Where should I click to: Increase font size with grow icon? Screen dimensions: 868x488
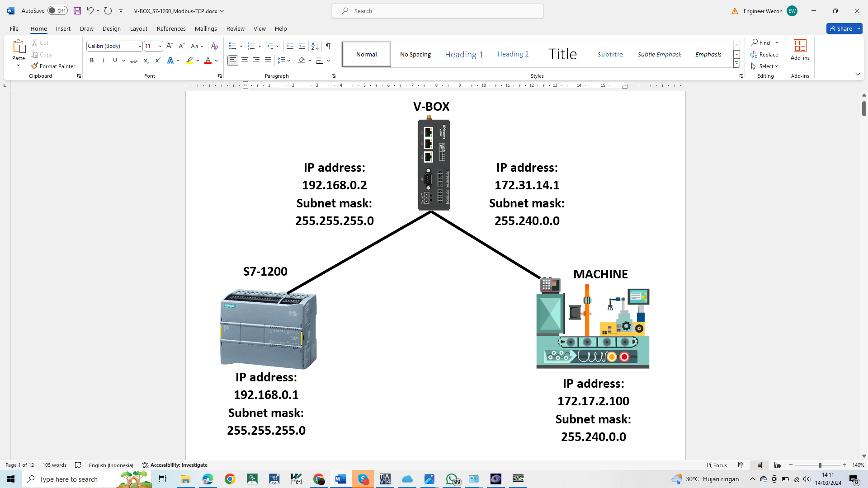pyautogui.click(x=170, y=46)
